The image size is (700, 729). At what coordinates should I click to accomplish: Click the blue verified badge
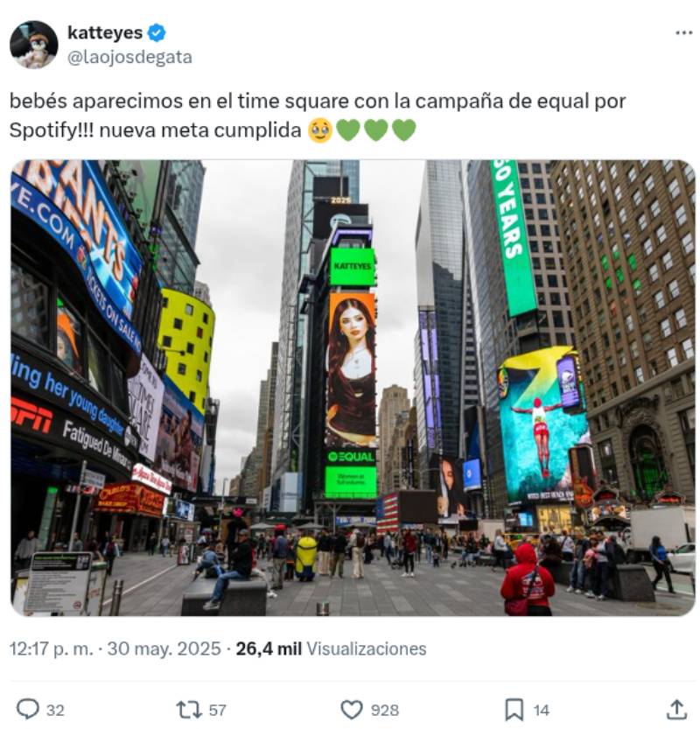(x=157, y=32)
